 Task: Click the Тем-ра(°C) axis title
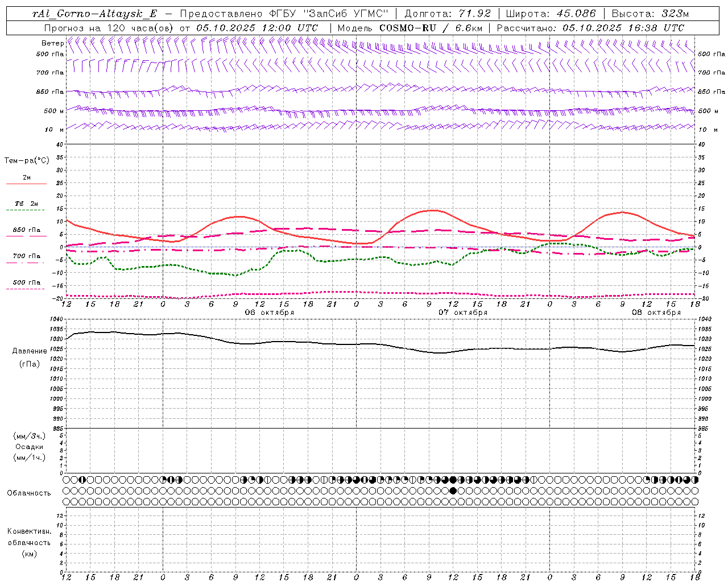pos(27,161)
